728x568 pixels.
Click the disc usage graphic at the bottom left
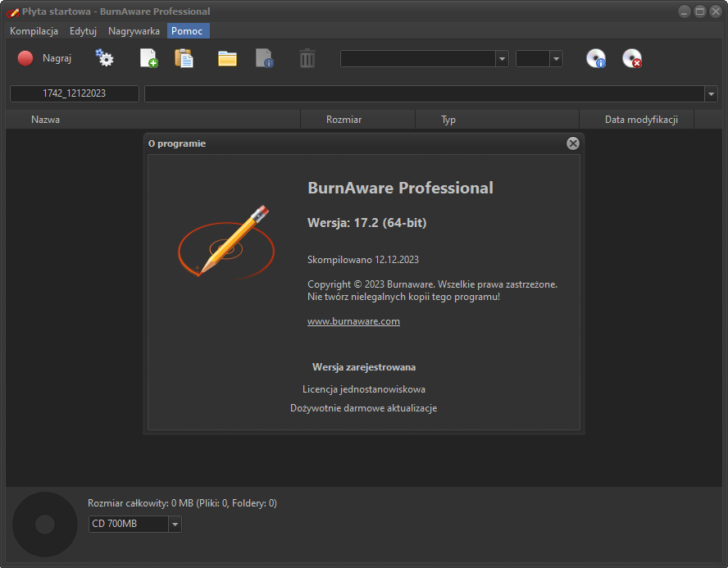(45, 525)
